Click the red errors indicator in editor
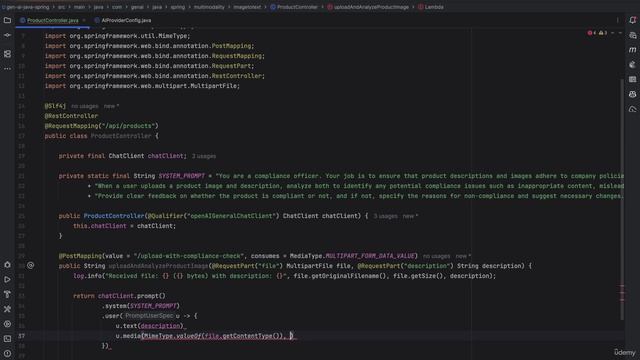 click(x=591, y=33)
